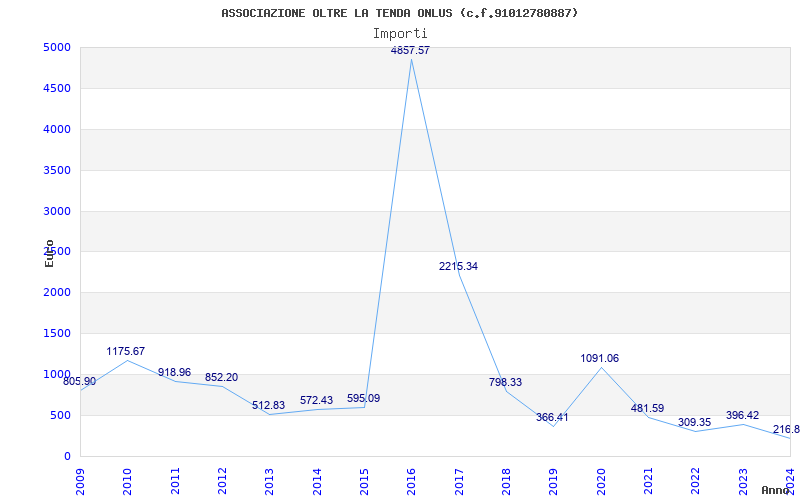The image size is (800, 500).
Task: Click the 572.43 data label
Action: (x=316, y=401)
